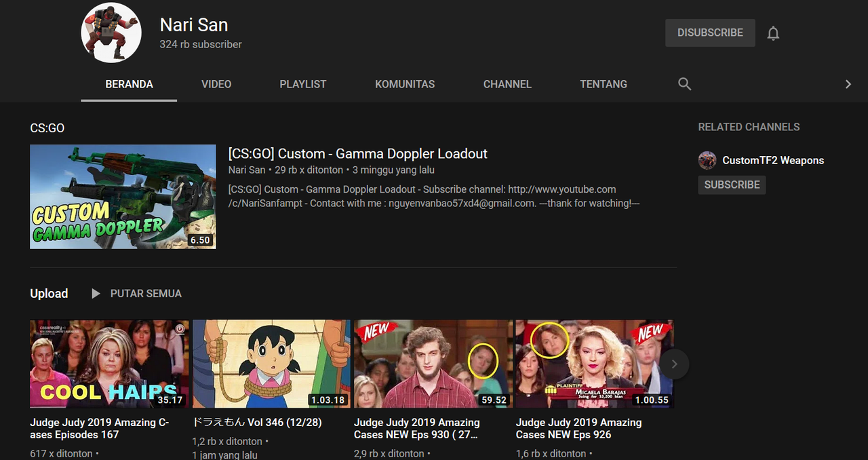The width and height of the screenshot is (868, 460).
Task: Click the 1.00.55 duration badge
Action: (652, 400)
